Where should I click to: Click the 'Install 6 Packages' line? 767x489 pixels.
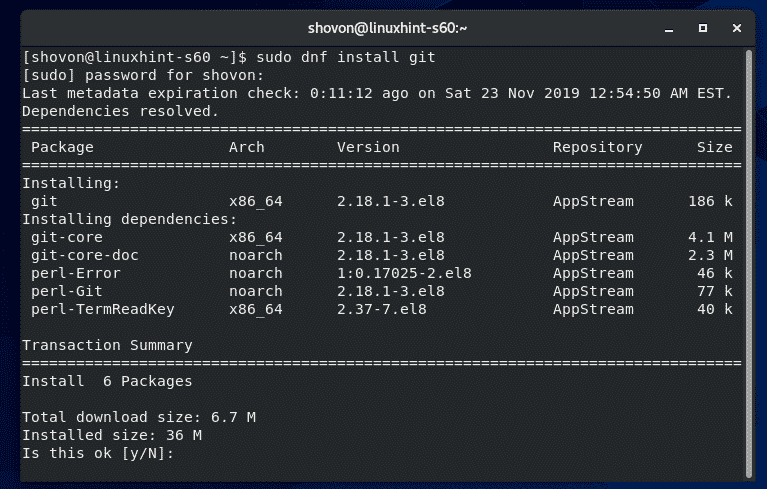[107, 381]
